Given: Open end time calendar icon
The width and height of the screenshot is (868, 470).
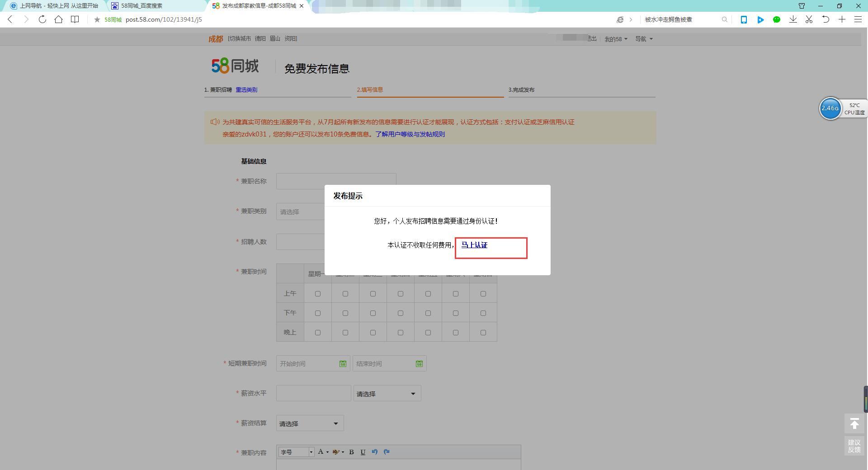Looking at the screenshot, I should pos(419,363).
